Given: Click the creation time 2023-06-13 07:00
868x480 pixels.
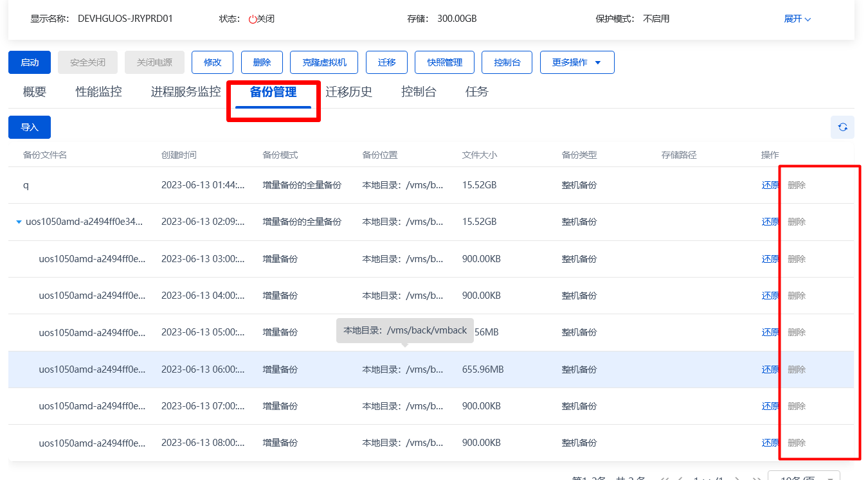Looking at the screenshot, I should (203, 406).
